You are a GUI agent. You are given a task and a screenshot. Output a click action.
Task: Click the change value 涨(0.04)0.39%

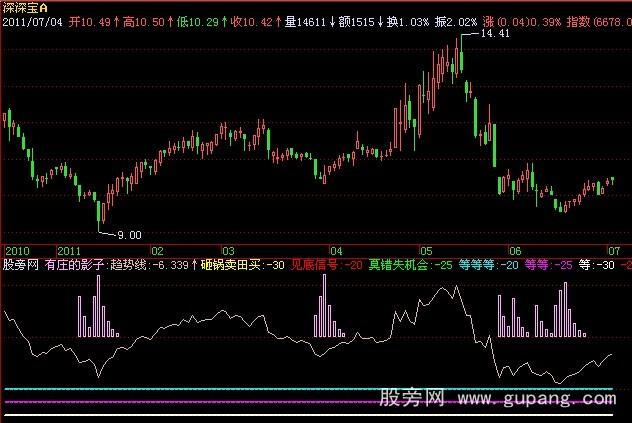[522, 22]
